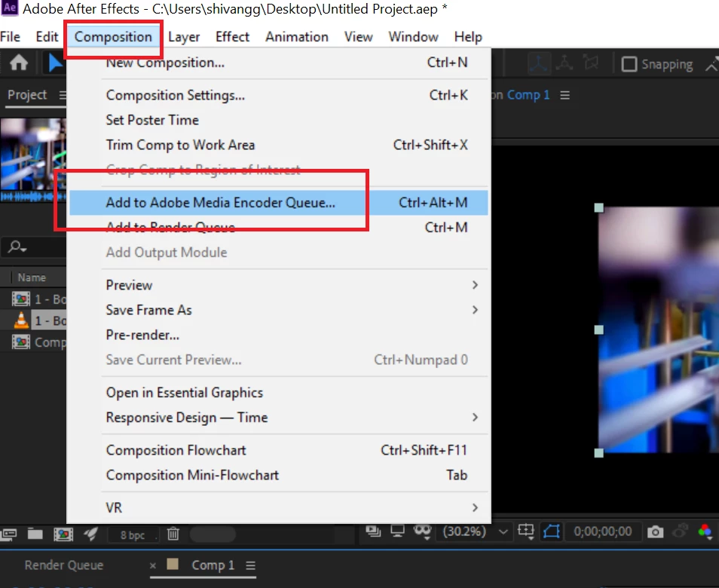Click the current time 0;00;00;00 display
719x588 pixels.
tap(602, 531)
